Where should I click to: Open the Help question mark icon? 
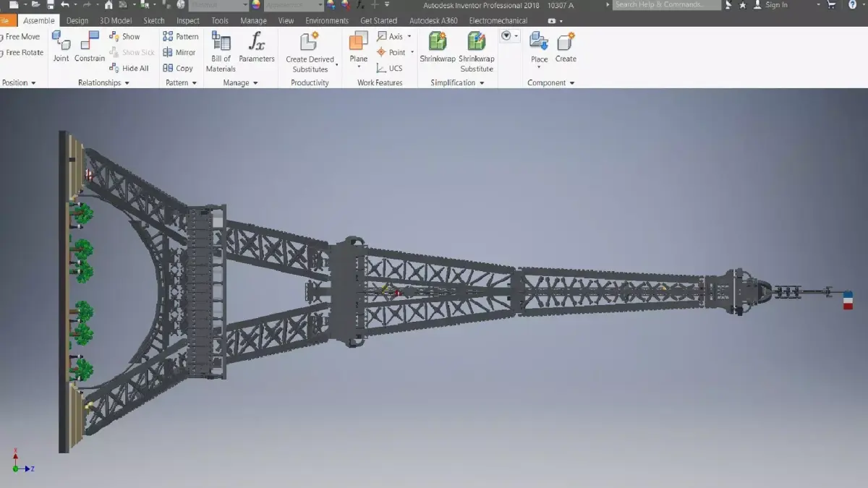tap(852, 5)
